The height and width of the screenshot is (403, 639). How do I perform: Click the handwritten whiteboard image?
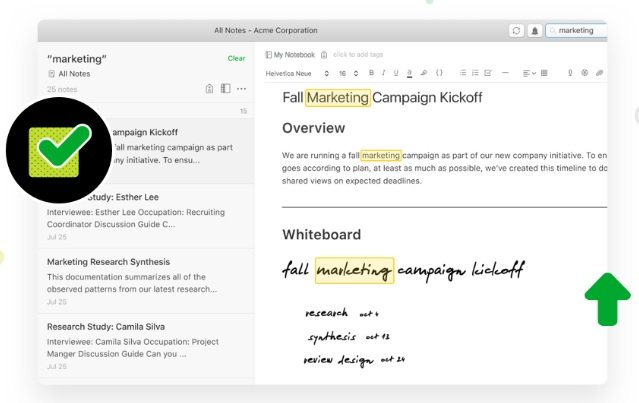(403, 314)
